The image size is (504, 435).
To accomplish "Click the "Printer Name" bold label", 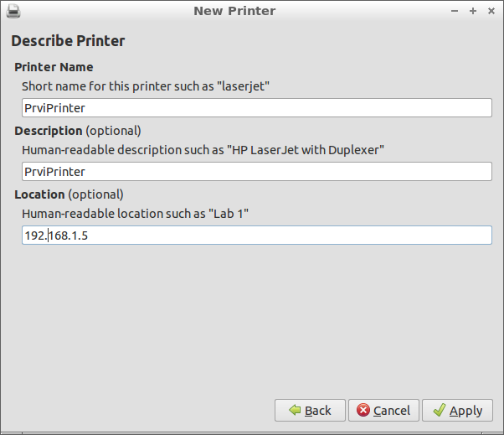I will [x=54, y=67].
